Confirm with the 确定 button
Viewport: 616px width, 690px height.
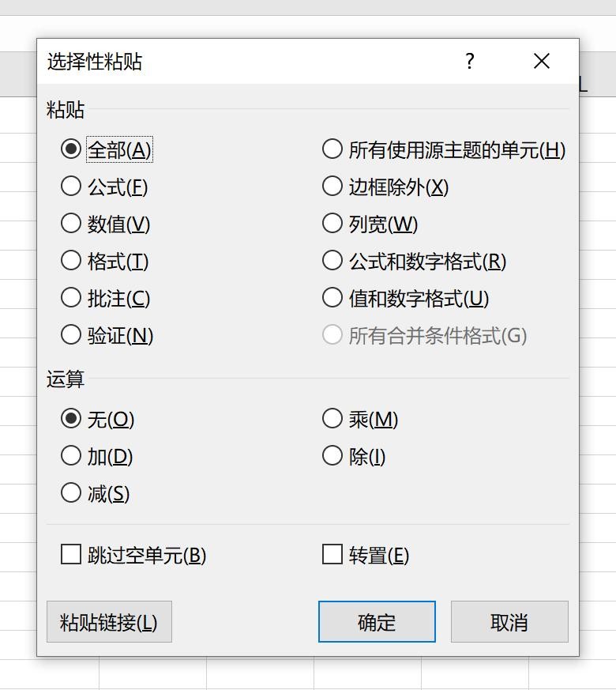coord(377,622)
